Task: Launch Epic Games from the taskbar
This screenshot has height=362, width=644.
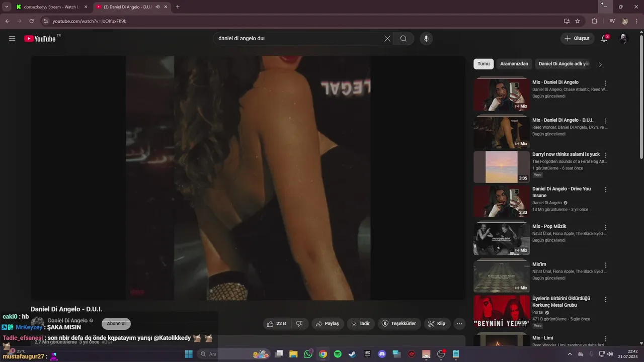Action: (367, 354)
